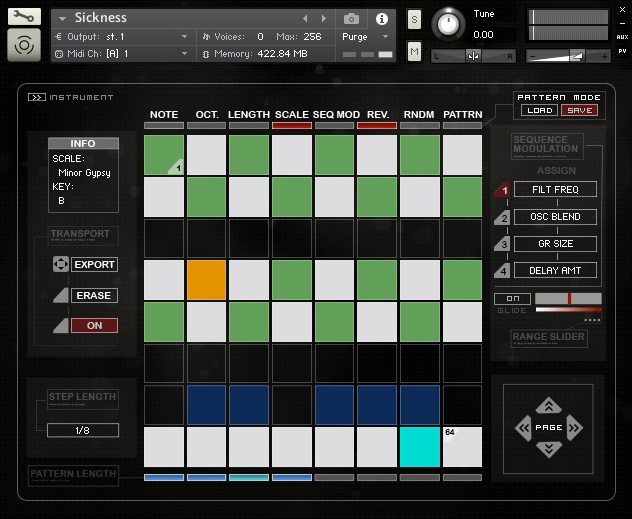Mute the instrument with the M button
632x519 pixels.
(415, 51)
